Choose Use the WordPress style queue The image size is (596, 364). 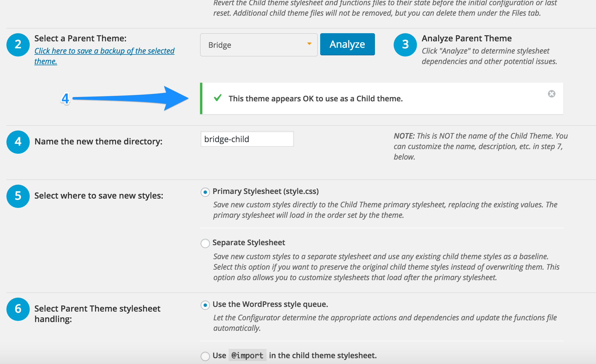click(205, 305)
